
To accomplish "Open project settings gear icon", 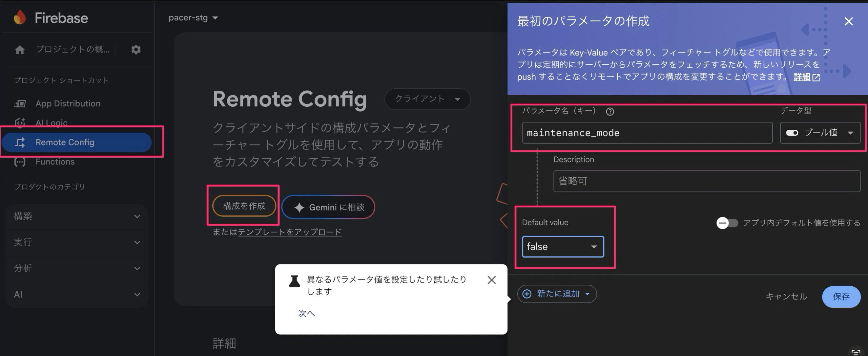I will click(136, 50).
